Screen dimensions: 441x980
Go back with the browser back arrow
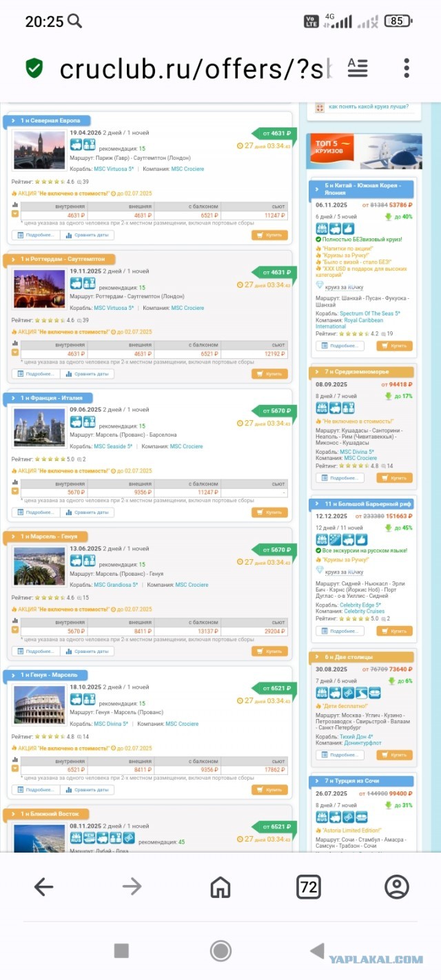coord(44,887)
